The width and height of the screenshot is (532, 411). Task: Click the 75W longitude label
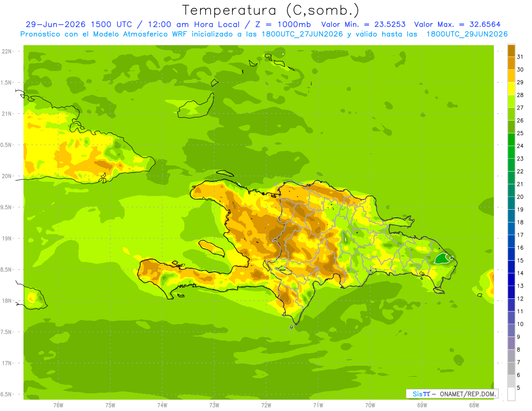pyautogui.click(x=110, y=405)
